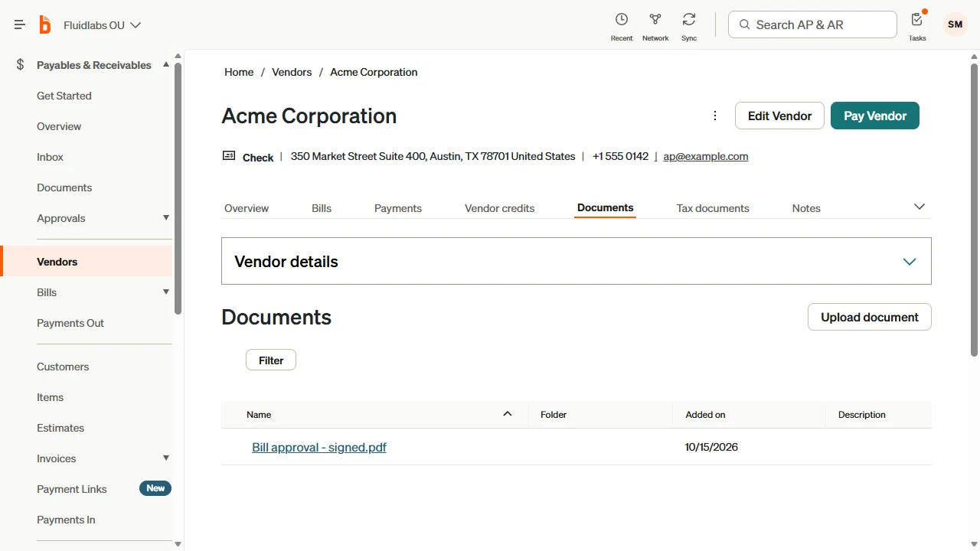Open the Fluidlabs OU organization dropdown

pyautogui.click(x=103, y=25)
